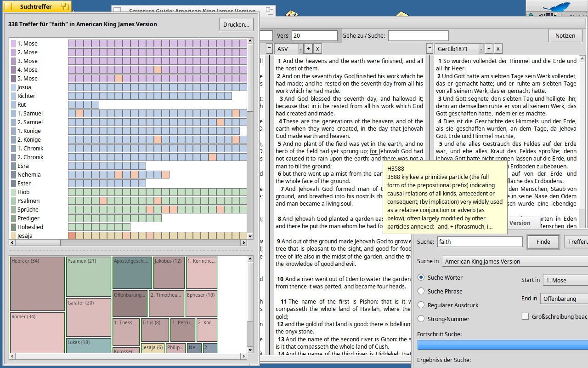Add a column after GerElb1871 with plus
Image resolution: width=588 pixels, height=368 pixels.
(x=489, y=49)
